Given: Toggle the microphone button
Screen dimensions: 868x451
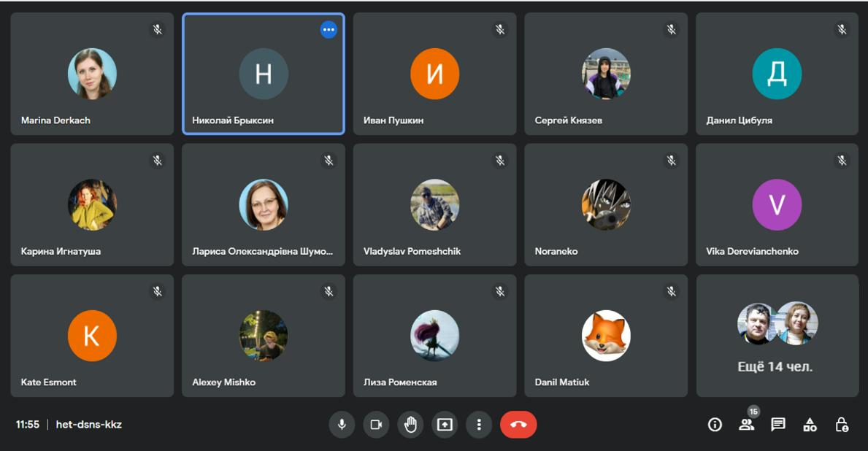Looking at the screenshot, I should (342, 425).
